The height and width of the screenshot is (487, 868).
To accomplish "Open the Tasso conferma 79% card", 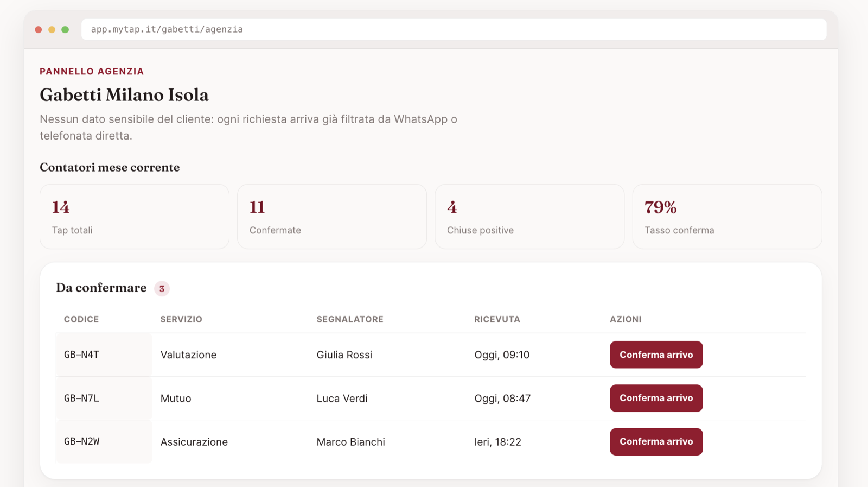I will (x=727, y=217).
